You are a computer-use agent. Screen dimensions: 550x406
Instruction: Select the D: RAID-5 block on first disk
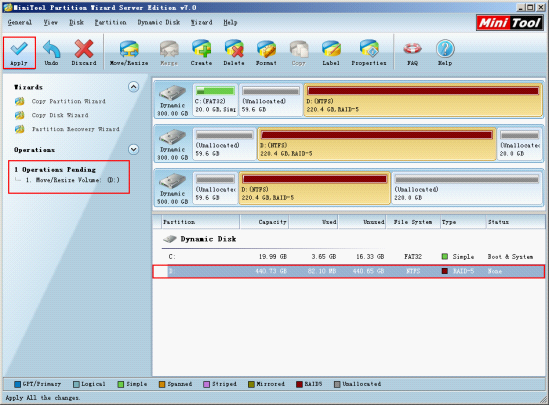(423, 100)
